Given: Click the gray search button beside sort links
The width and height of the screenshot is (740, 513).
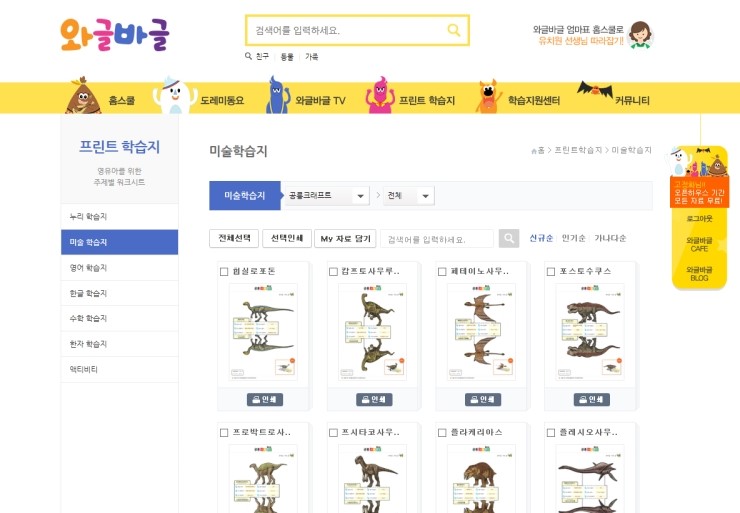Looking at the screenshot, I should [x=509, y=238].
